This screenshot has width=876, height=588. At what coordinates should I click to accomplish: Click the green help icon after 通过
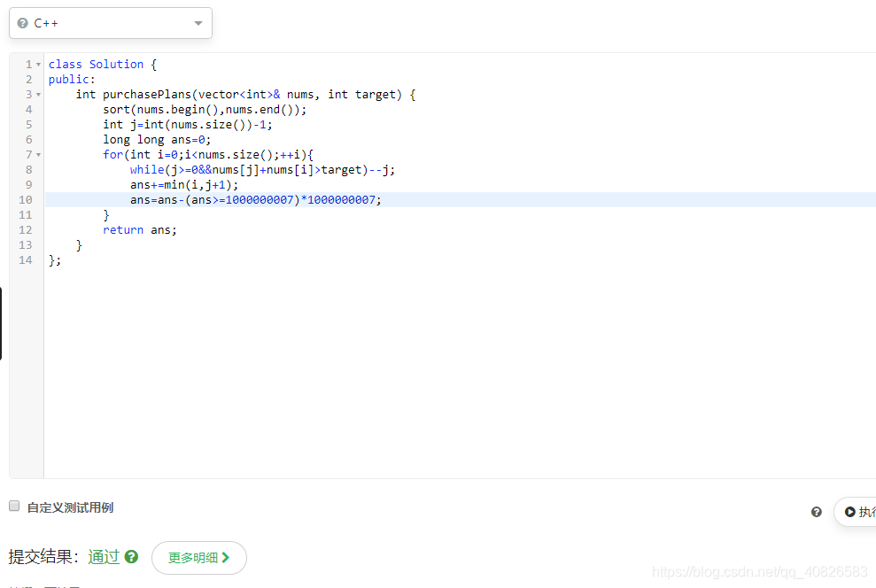[x=131, y=557]
